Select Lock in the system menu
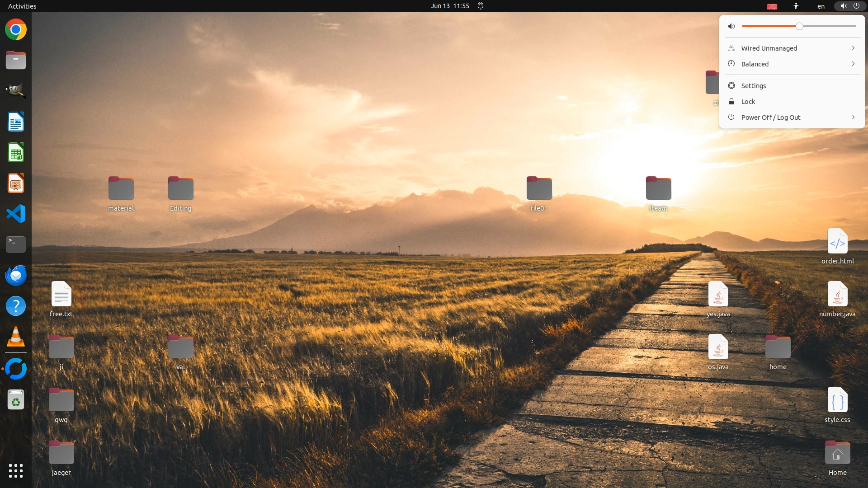This screenshot has height=488, width=868. [x=748, y=102]
